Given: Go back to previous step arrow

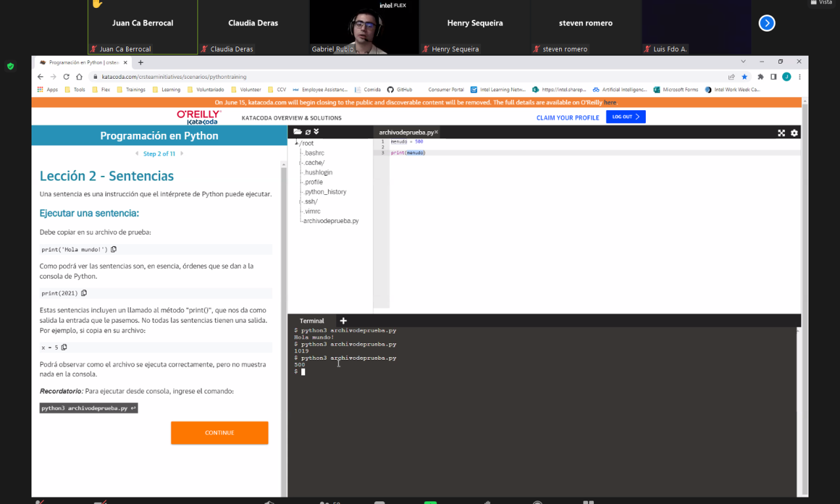Looking at the screenshot, I should tap(136, 154).
